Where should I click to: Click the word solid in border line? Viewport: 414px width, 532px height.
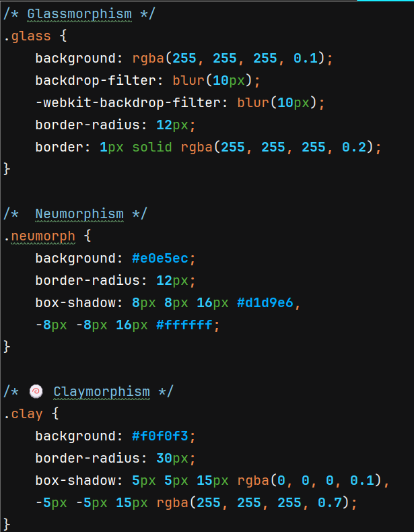(152, 147)
